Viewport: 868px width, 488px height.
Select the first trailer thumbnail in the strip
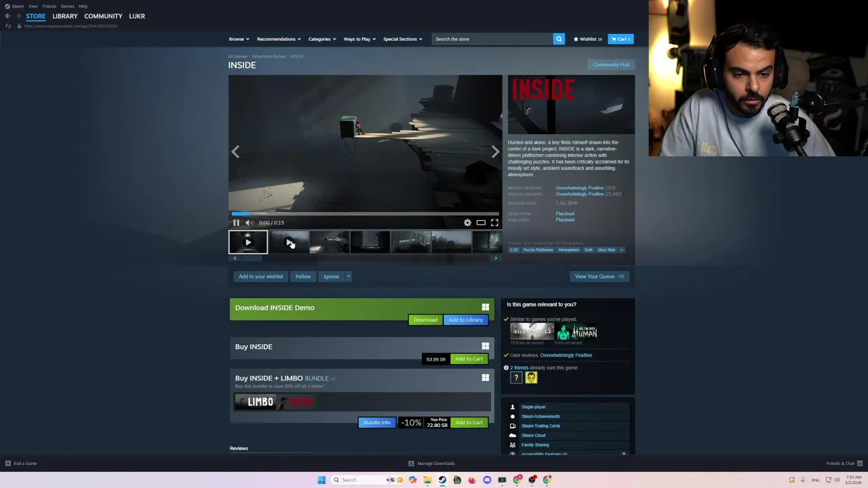pos(248,242)
